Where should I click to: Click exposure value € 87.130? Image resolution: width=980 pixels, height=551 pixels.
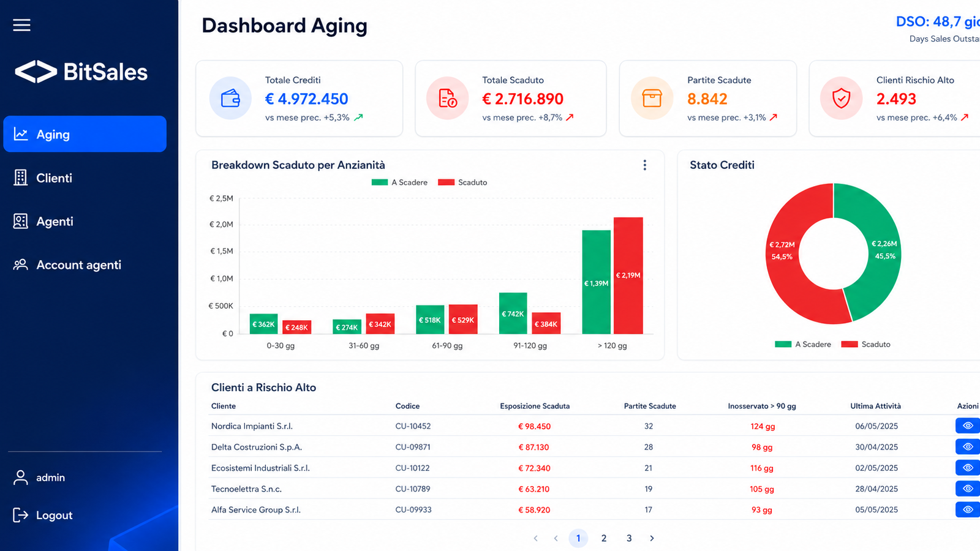point(533,447)
